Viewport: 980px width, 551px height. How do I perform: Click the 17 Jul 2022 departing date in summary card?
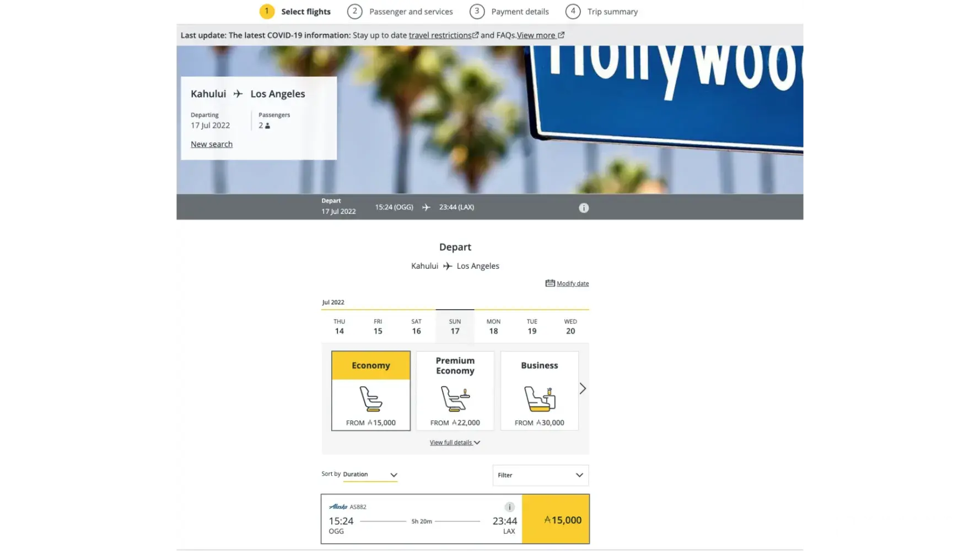(211, 126)
